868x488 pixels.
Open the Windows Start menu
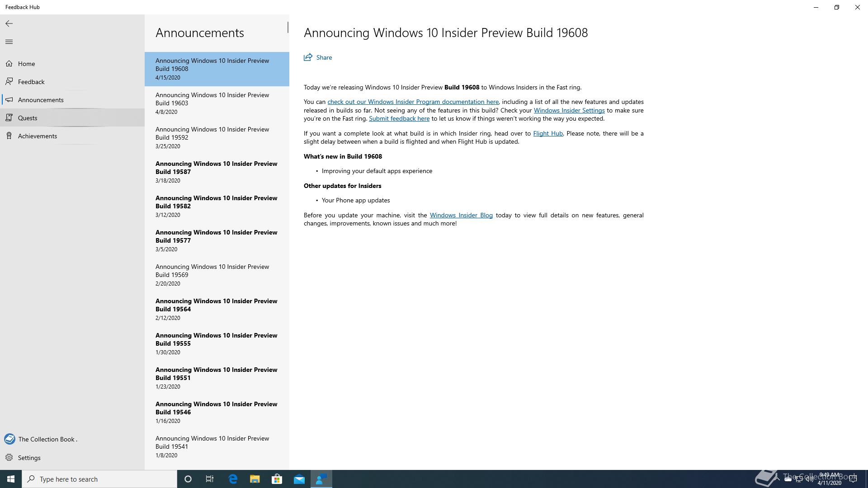[x=11, y=479]
